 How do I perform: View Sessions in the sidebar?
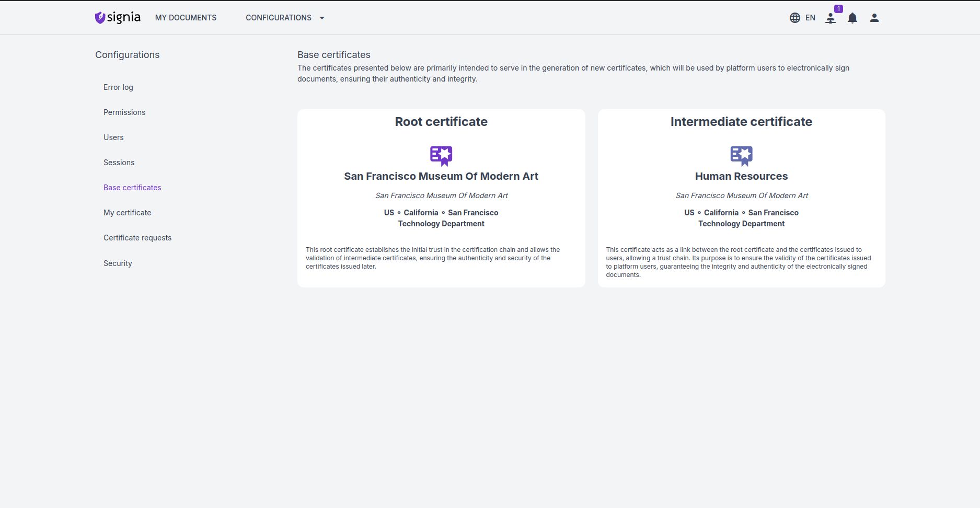click(x=119, y=163)
